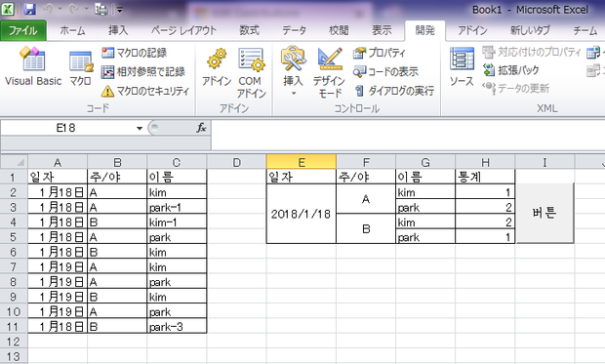Select merged cell F4 containing B
This screenshot has height=364, width=605.
tap(366, 229)
